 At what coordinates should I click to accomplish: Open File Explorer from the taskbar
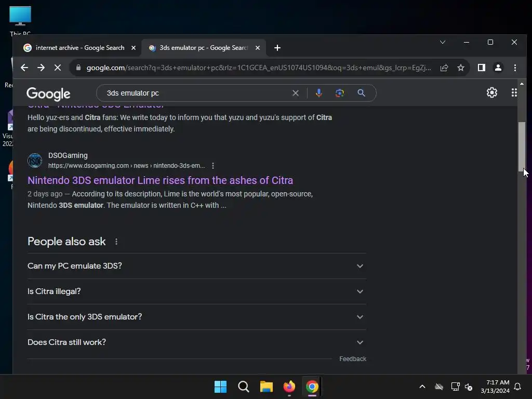coord(267,387)
